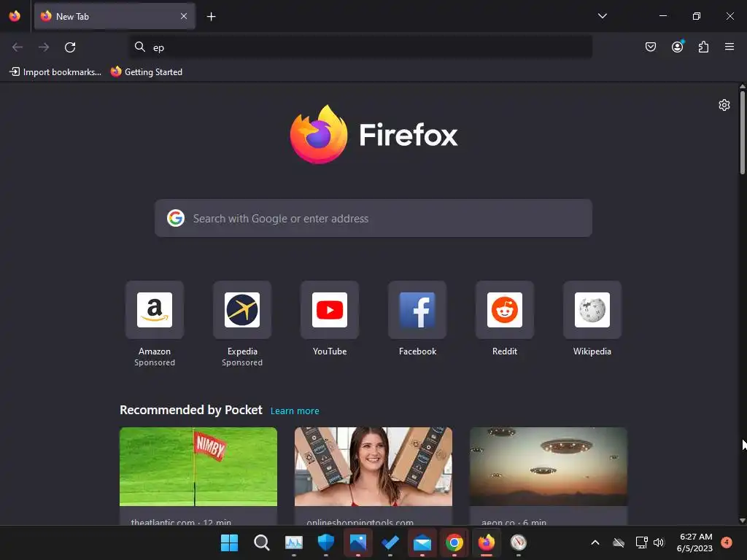Open Windows Security shield taskbar icon
This screenshot has width=747, height=560.
pos(326,542)
